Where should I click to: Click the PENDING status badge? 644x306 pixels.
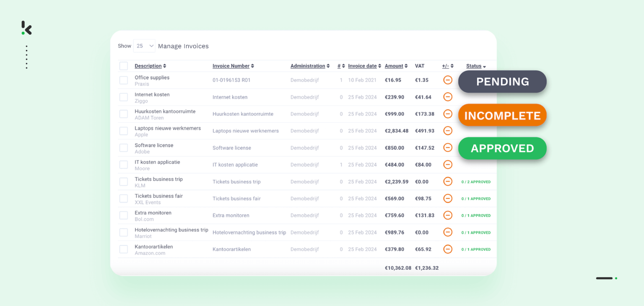502,81
